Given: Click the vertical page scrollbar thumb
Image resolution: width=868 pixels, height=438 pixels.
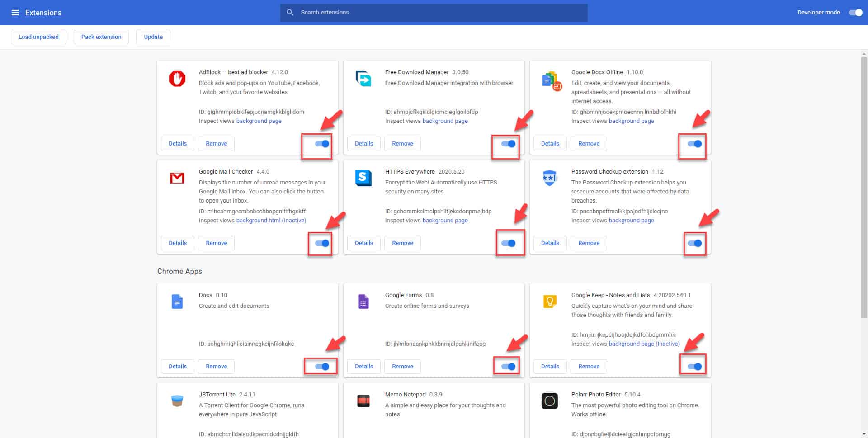Looking at the screenshot, I should [x=864, y=188].
